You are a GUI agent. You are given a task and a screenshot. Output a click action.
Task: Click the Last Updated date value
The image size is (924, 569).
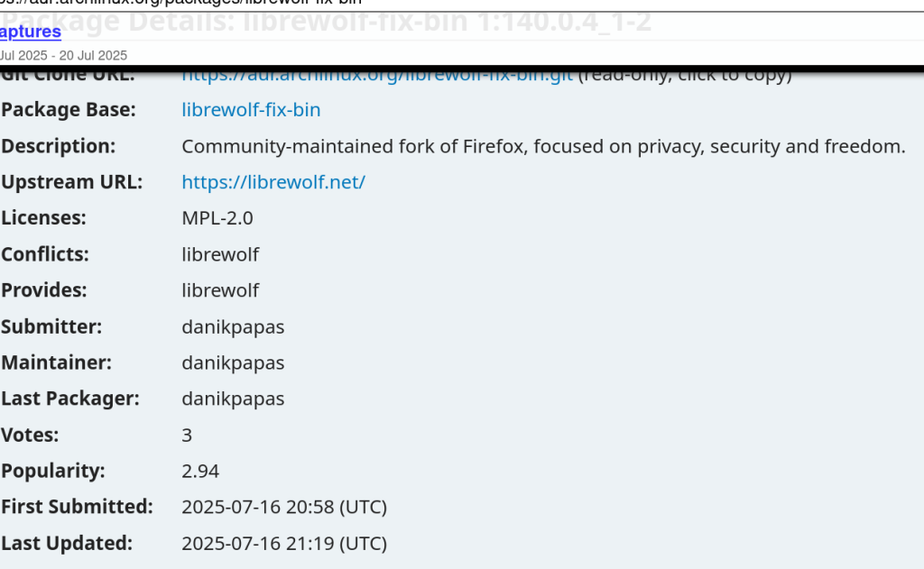283,543
